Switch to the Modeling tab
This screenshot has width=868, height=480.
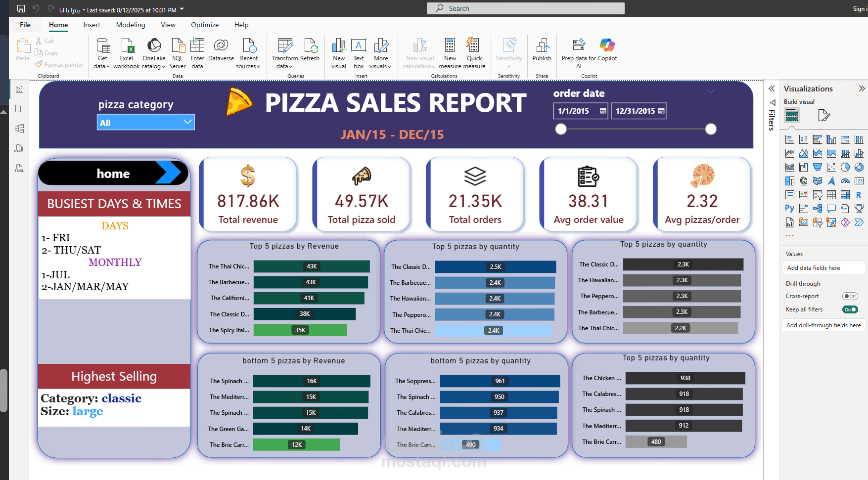[131, 25]
